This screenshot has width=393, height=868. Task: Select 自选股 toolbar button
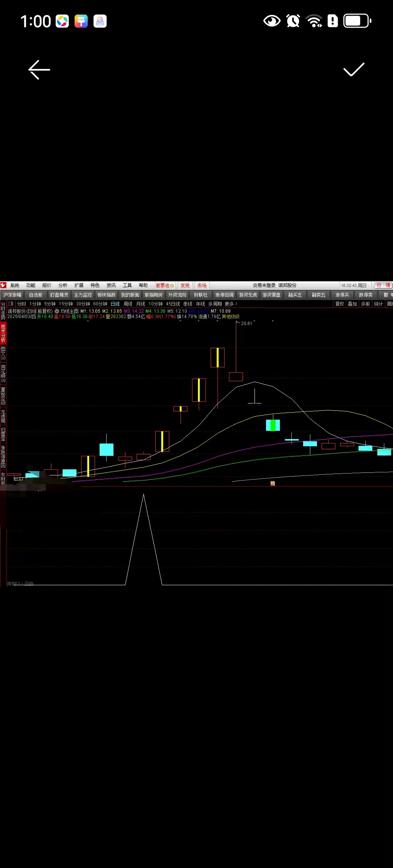coord(36,295)
